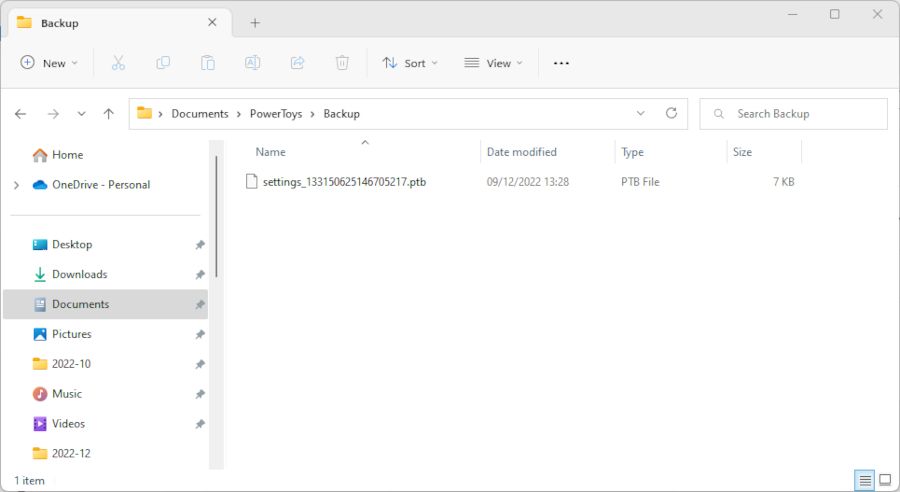
Task: Maximize the File Explorer window
Action: (x=835, y=14)
